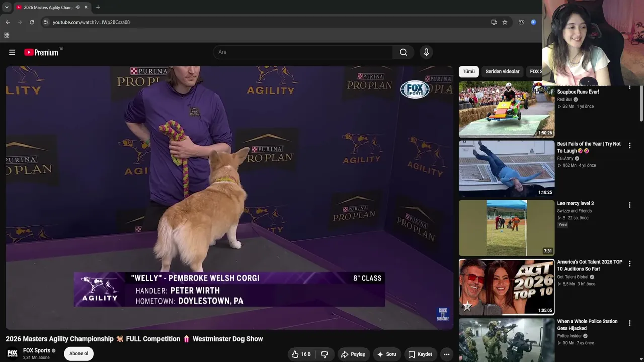Viewport: 644px width, 362px height.
Task: Open options menu for Best Fails video
Action: tap(629, 146)
